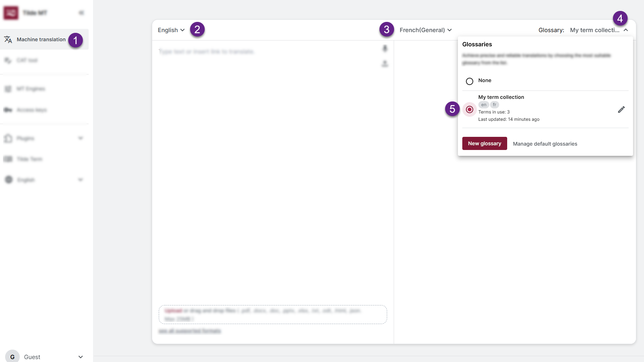
Task: Expand the Guest account menu
Action: point(81,357)
